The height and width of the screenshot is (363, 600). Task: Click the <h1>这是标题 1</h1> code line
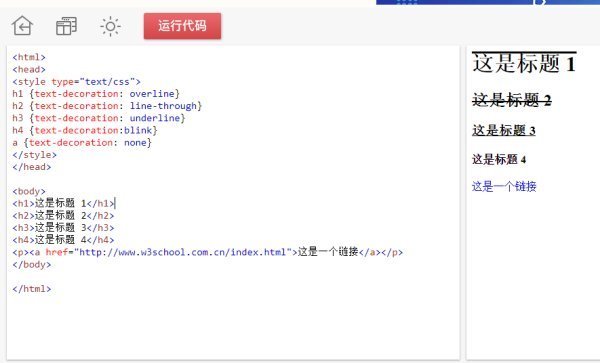[x=64, y=203]
